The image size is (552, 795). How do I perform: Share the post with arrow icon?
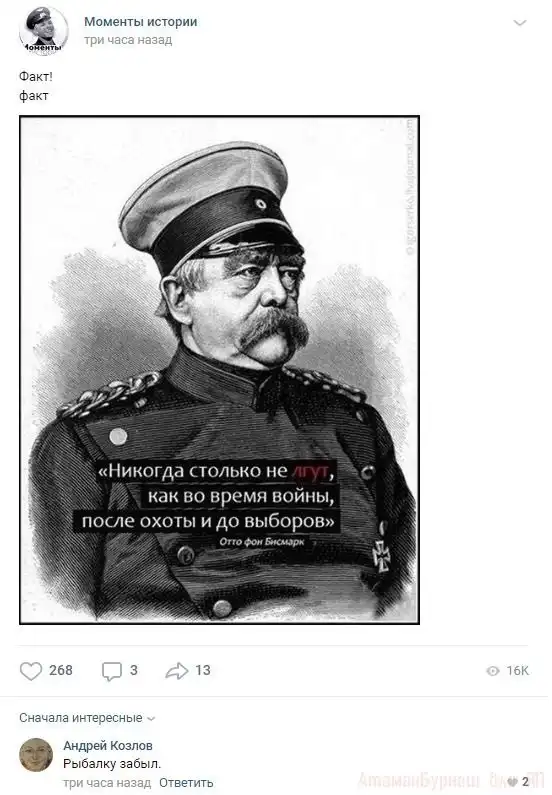coord(176,671)
